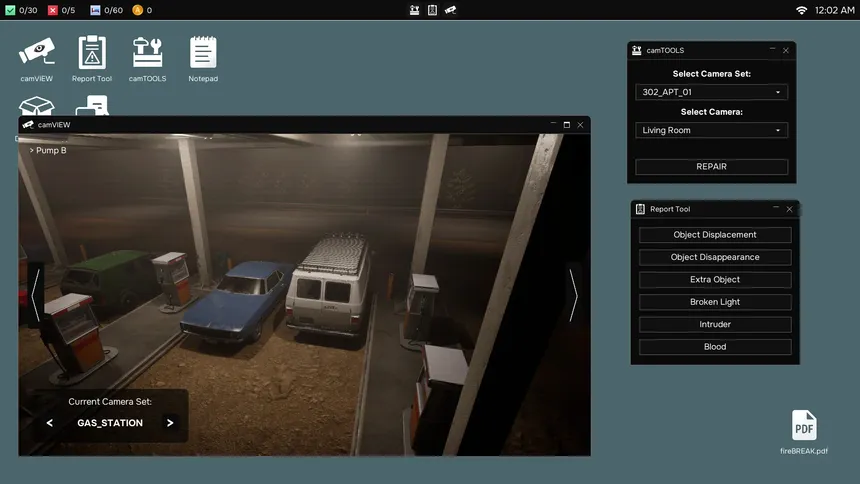Click the green checkmark counter icon

pyautogui.click(x=10, y=10)
